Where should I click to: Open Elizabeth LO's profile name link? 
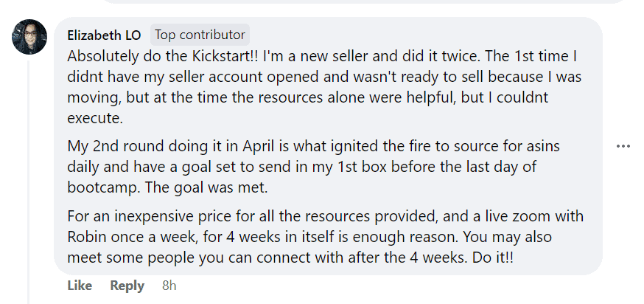point(104,35)
